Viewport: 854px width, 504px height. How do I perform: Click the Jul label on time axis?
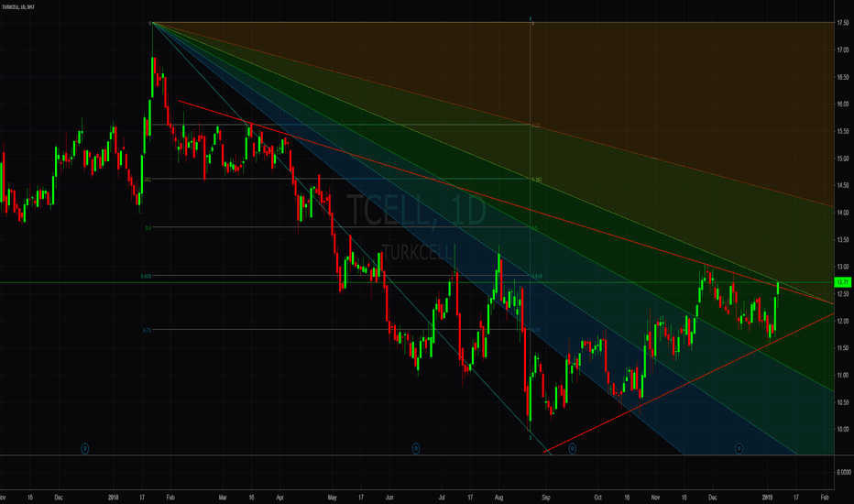coord(442,498)
